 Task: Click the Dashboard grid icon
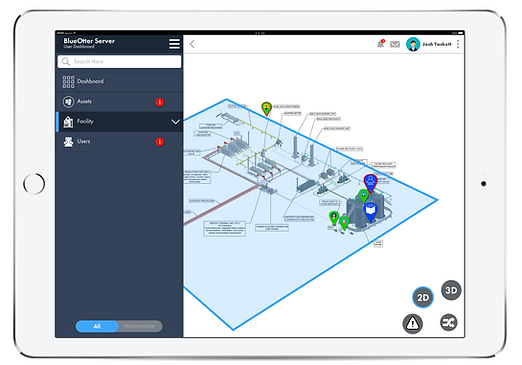point(68,82)
